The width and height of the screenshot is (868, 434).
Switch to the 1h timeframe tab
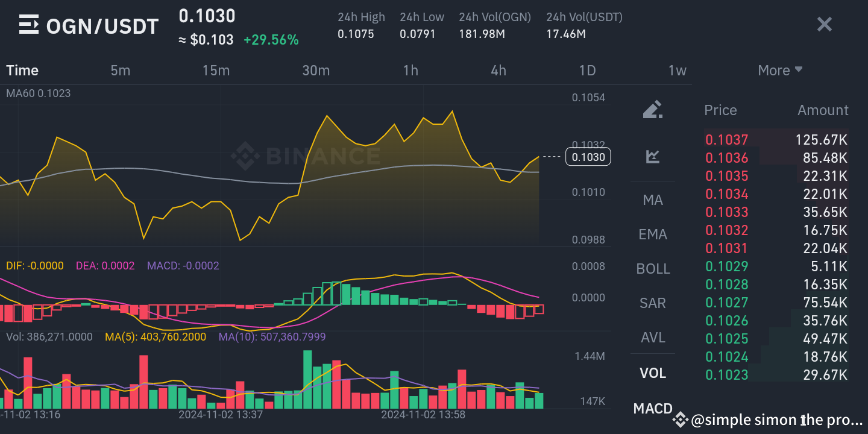coord(410,70)
